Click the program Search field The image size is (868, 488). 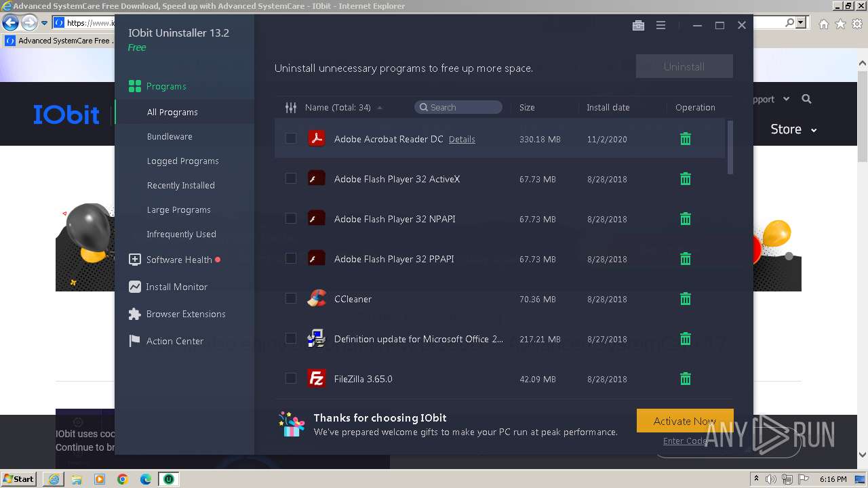click(458, 107)
